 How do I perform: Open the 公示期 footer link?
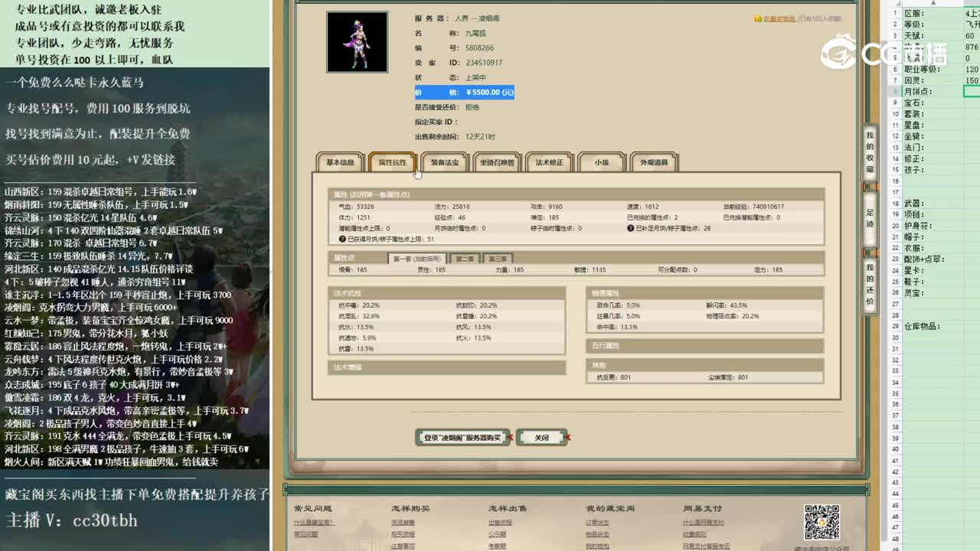pyautogui.click(x=497, y=535)
